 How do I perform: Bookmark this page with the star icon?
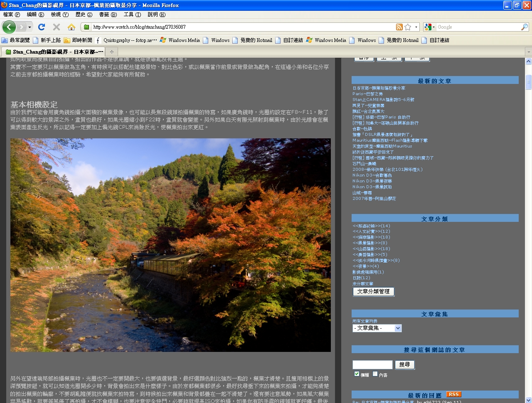(408, 27)
